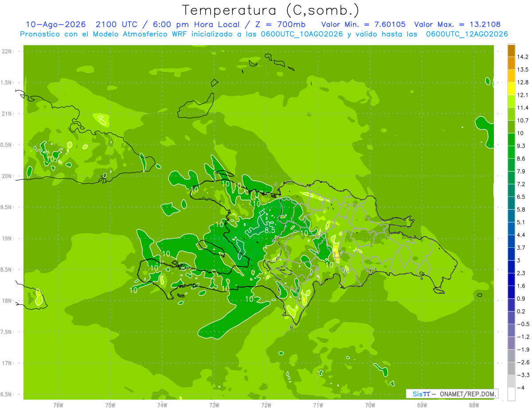Screen dimensions: 532x411
Task: Click the 0.2 label on the color scale
Action: [x=521, y=311]
